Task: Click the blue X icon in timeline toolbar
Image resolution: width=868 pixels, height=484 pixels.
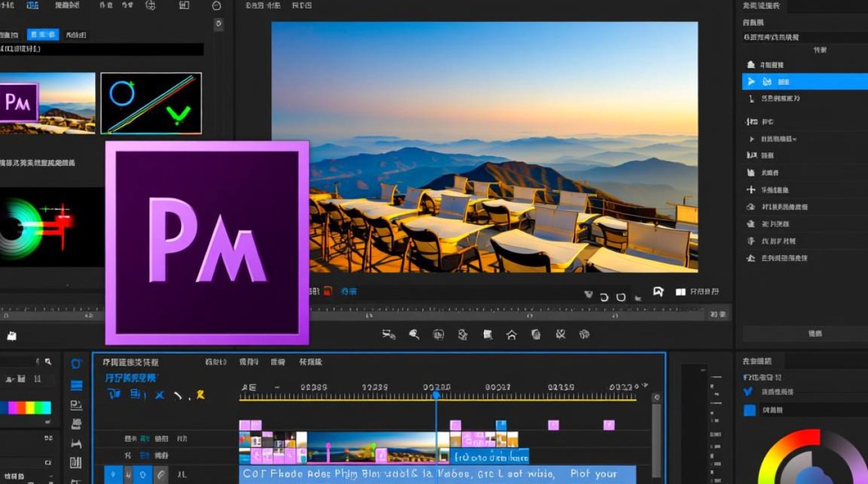Action: 160,394
